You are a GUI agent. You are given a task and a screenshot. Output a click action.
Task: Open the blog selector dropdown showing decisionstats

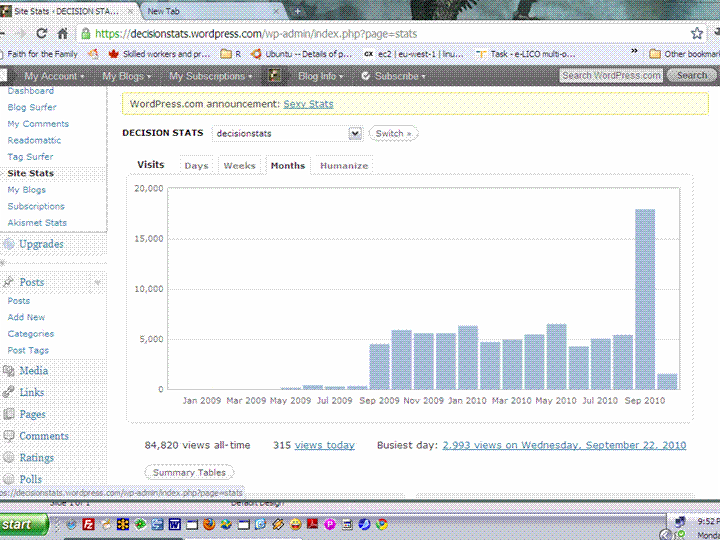pyautogui.click(x=286, y=133)
